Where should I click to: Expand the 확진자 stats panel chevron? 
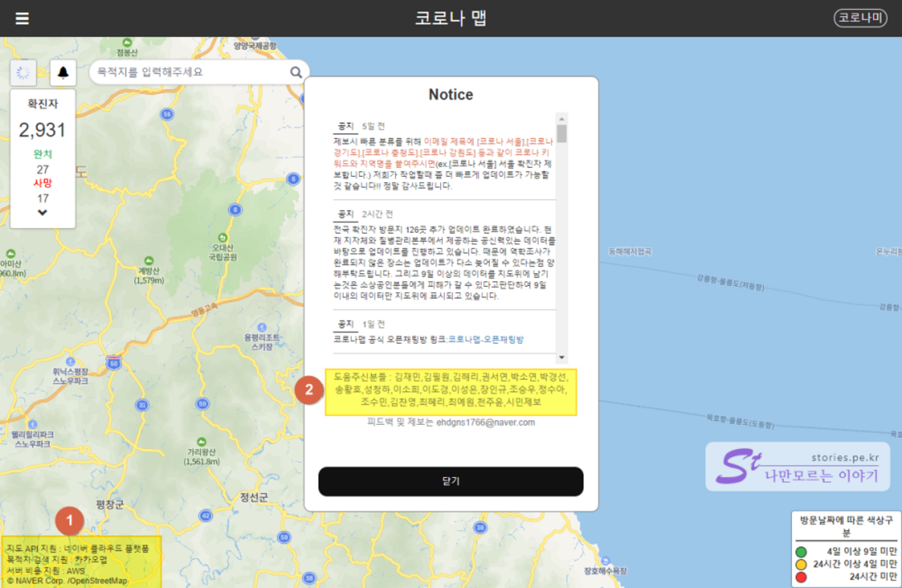click(42, 213)
